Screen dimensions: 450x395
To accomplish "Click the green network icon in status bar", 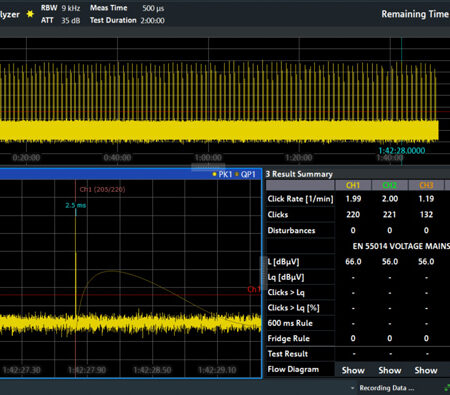I will 447,388.
